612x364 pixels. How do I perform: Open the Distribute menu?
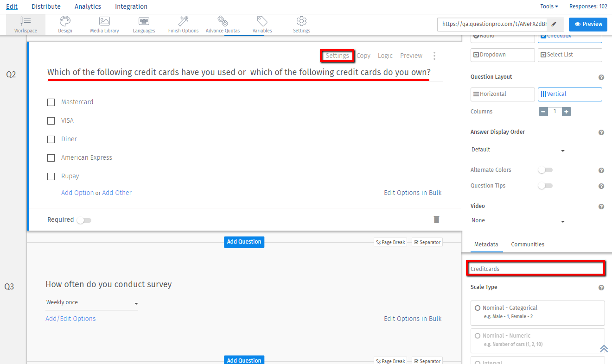click(x=46, y=6)
